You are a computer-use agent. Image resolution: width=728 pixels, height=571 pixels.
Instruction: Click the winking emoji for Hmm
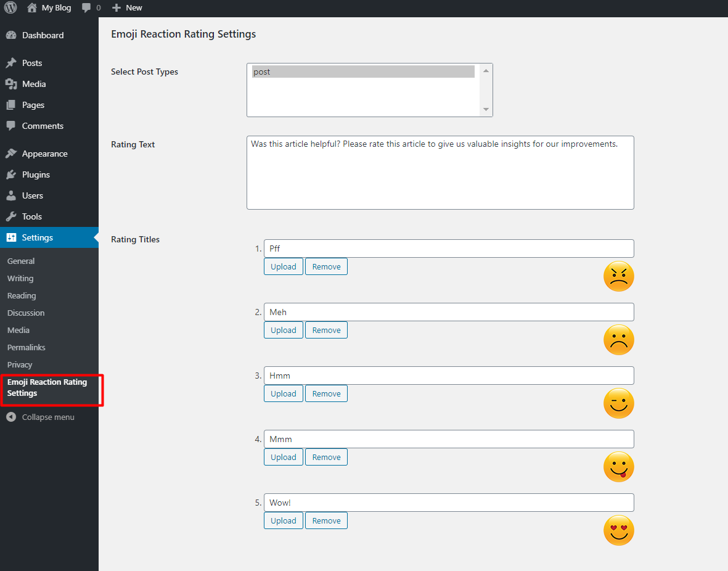click(x=618, y=403)
